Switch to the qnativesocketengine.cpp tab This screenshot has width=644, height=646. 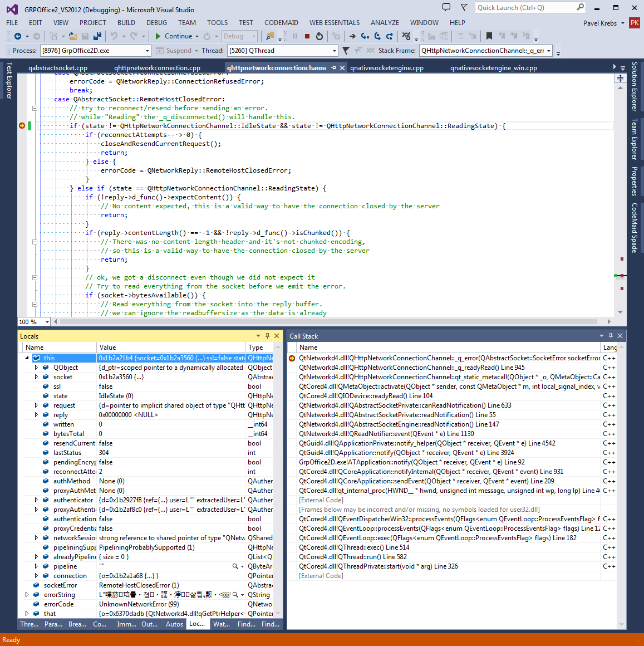(x=386, y=68)
